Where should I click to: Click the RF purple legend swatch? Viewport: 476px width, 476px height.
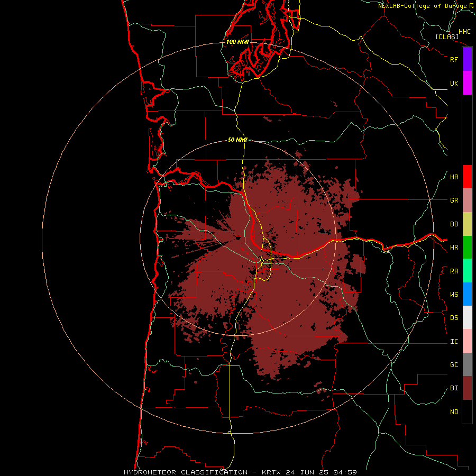tap(467, 59)
